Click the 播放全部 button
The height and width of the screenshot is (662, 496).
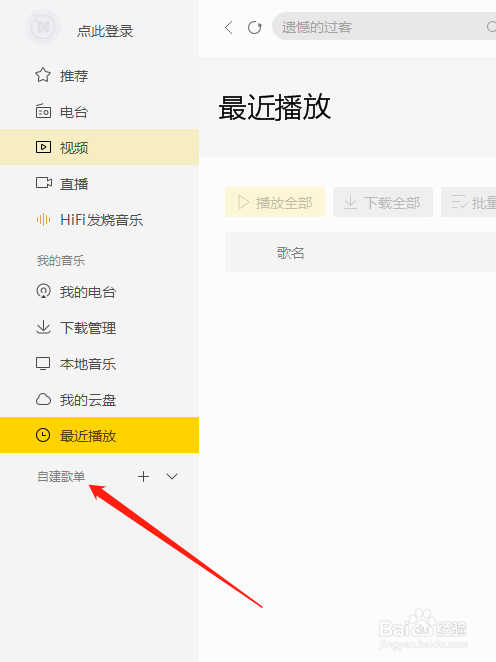coord(275,202)
